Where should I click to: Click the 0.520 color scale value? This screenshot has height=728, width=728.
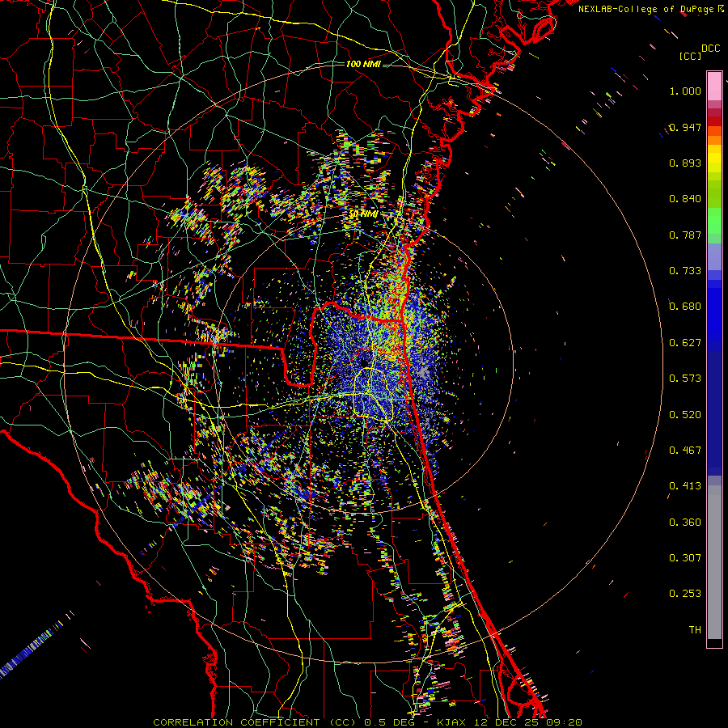coord(685,415)
